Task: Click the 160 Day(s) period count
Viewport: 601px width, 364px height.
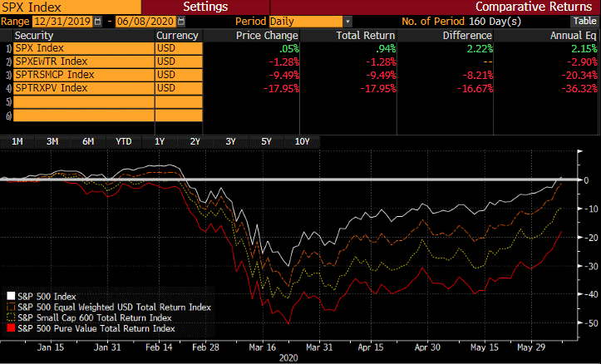Action: point(495,22)
